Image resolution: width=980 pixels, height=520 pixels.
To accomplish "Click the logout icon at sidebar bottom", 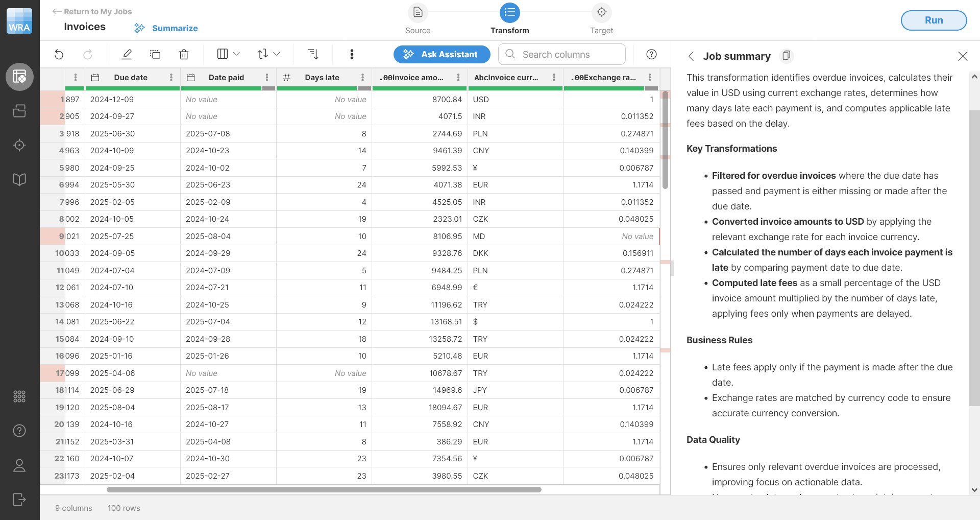I will click(x=19, y=500).
